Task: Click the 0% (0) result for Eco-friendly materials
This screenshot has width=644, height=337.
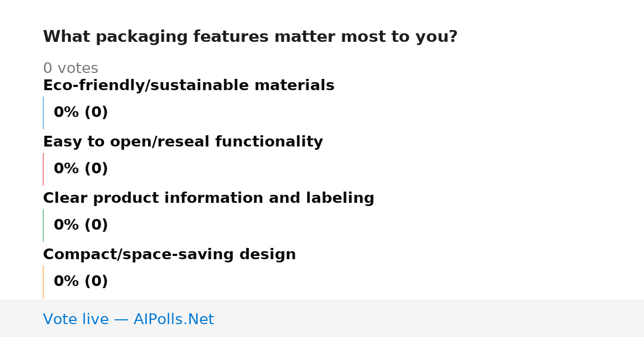Action: coord(81,113)
